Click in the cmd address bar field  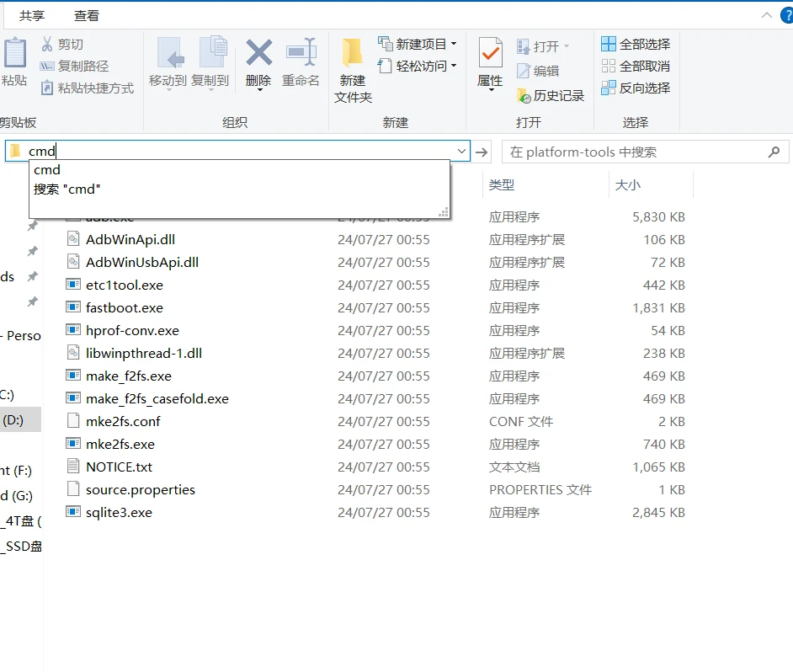[x=237, y=151]
